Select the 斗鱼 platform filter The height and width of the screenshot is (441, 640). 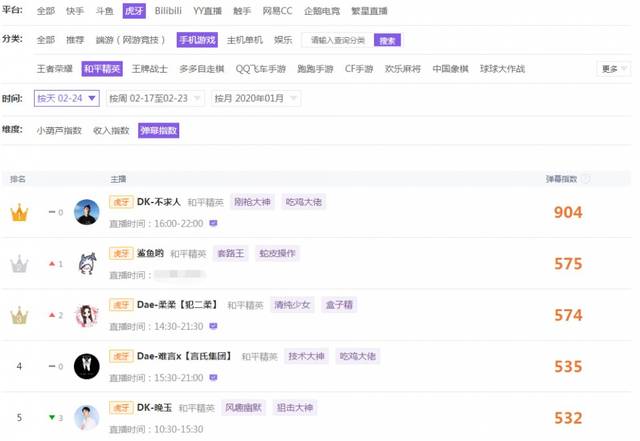104,11
